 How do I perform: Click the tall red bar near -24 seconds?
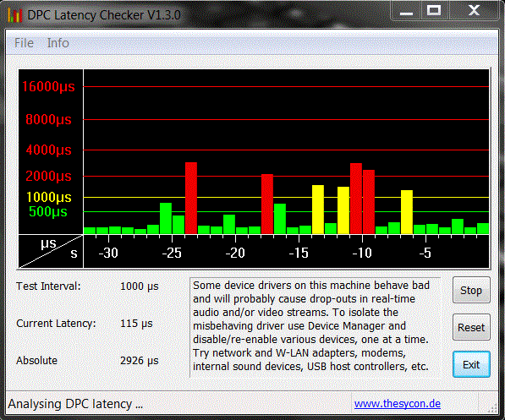[191, 198]
